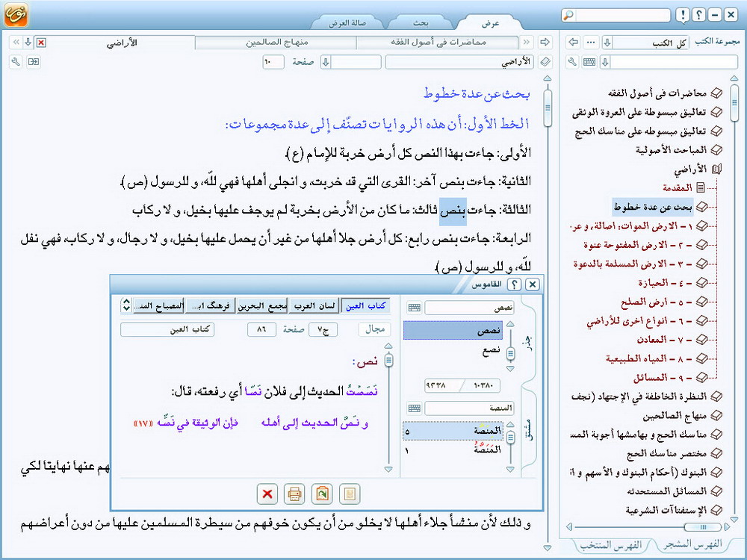Open help in القاموس dialog
The width and height of the screenshot is (747, 560).
click(x=514, y=284)
